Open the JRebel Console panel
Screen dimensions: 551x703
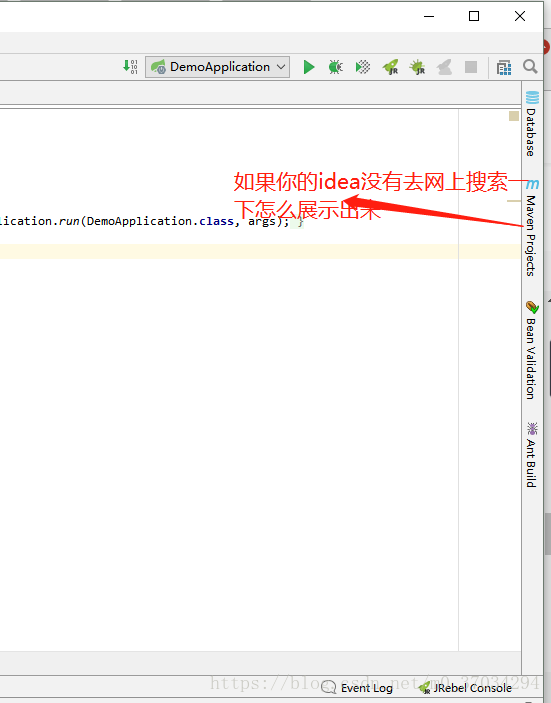point(465,688)
